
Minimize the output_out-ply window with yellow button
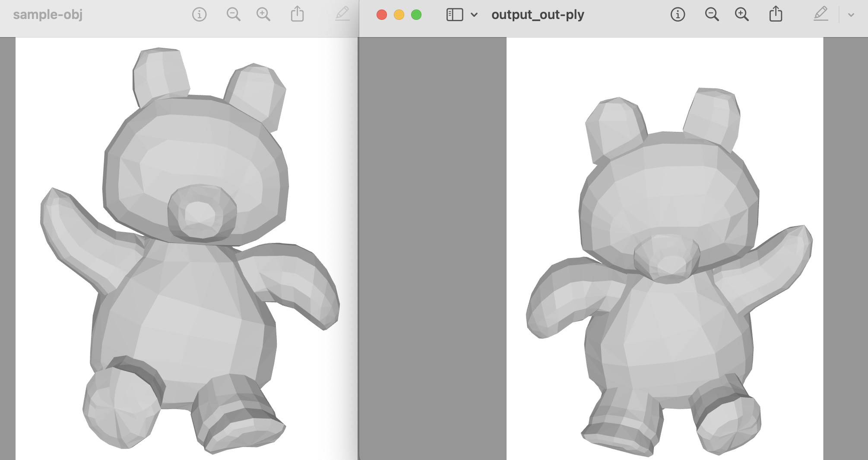[399, 15]
